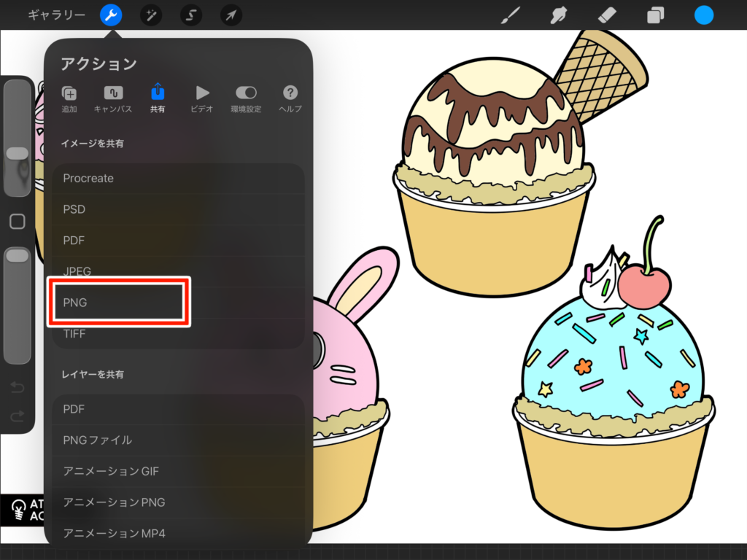Select the Transform arrow tool

[231, 15]
